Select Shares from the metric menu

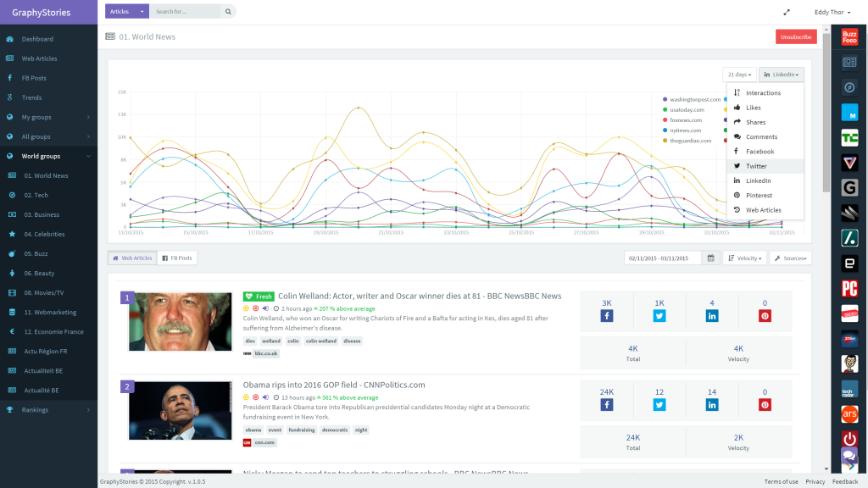(x=765, y=122)
